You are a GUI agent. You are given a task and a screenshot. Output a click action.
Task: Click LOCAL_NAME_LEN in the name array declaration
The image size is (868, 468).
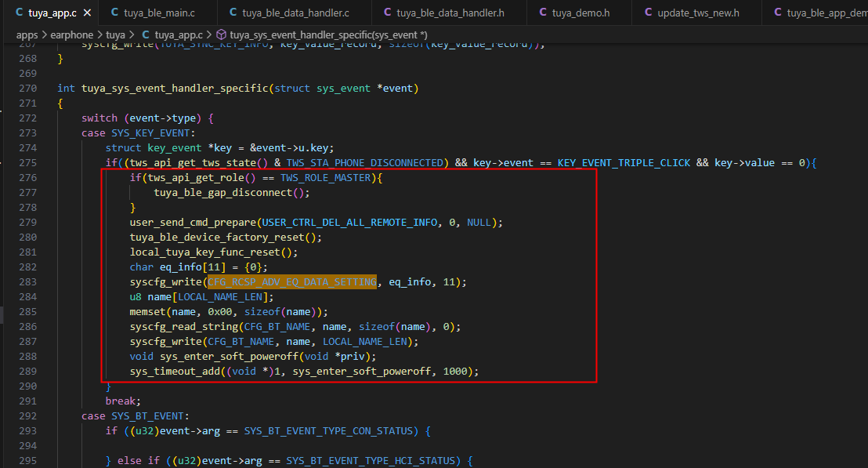coord(220,297)
